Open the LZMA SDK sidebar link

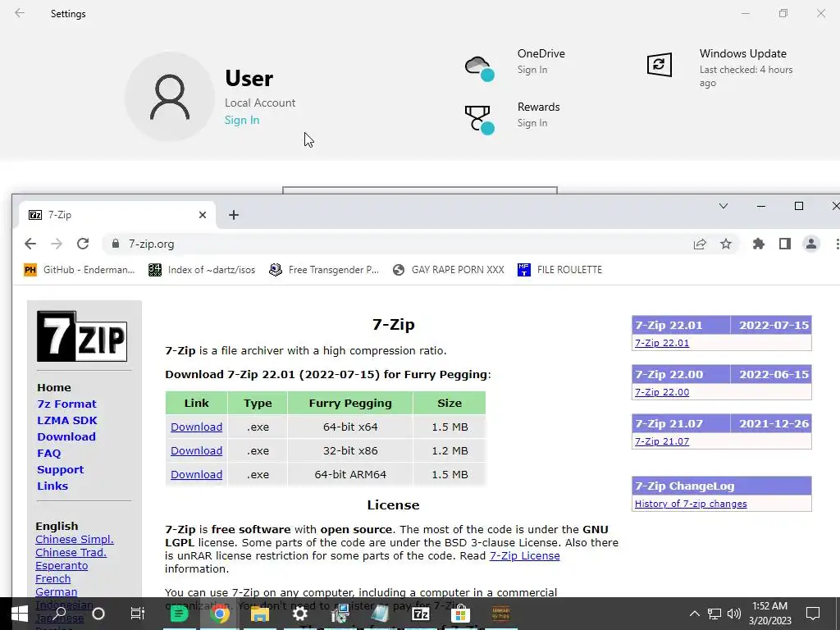coord(67,421)
